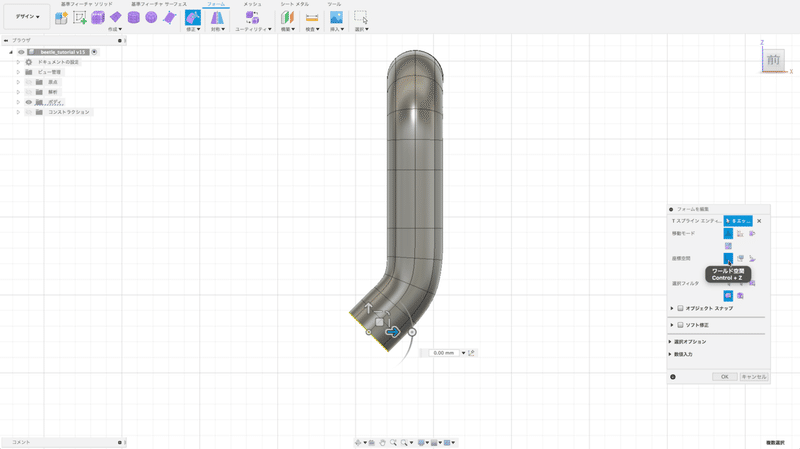Click the キャンセル button
The image size is (800, 449).
(x=754, y=377)
